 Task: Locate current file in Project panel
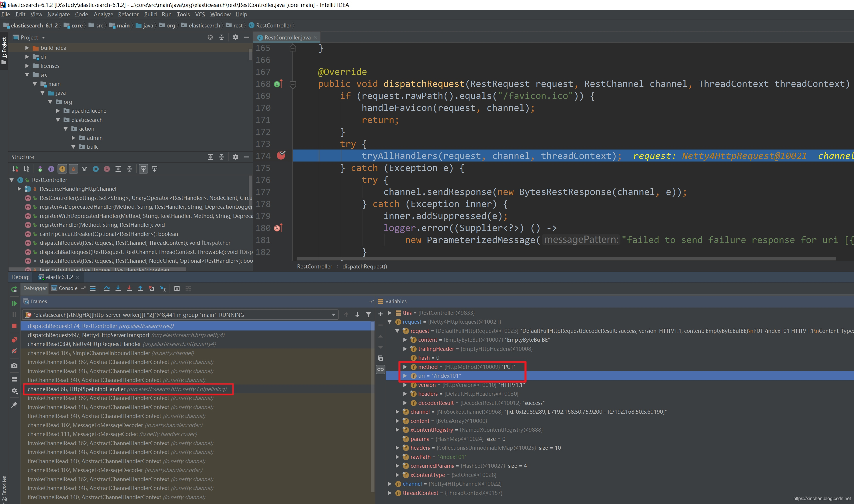coord(210,37)
